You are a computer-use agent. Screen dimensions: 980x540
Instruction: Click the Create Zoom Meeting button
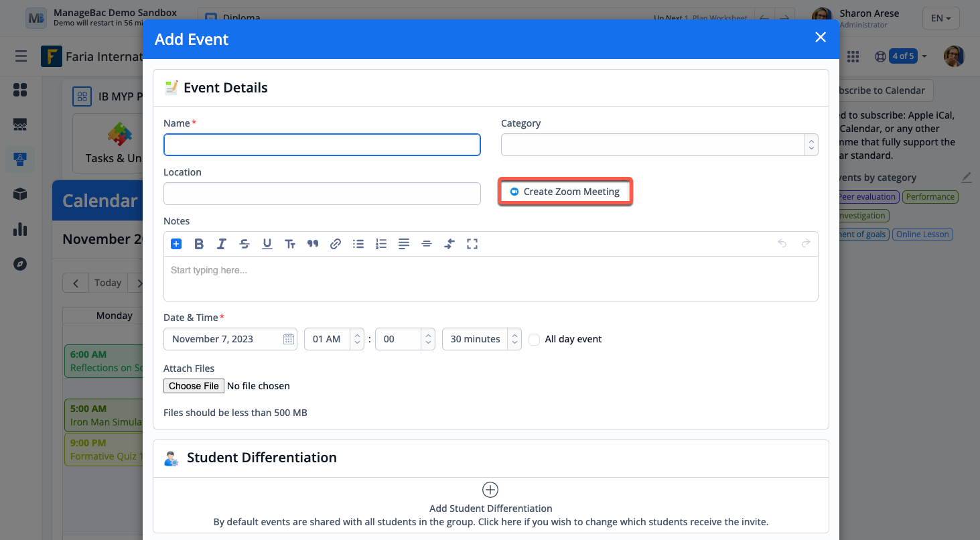tap(565, 192)
